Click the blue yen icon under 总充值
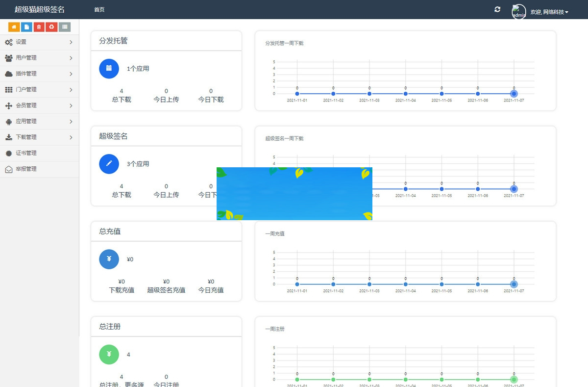The width and height of the screenshot is (588, 387). [x=109, y=259]
